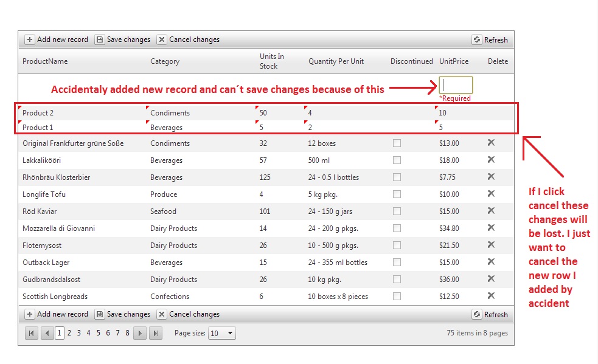598x364 pixels.
Task: Click bottom Add new record button
Action: (57, 314)
